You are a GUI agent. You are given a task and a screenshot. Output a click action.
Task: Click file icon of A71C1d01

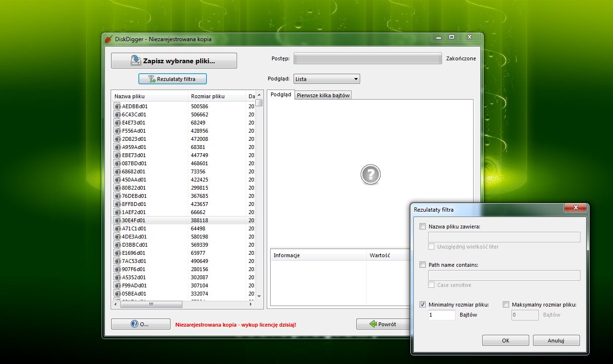click(x=117, y=228)
